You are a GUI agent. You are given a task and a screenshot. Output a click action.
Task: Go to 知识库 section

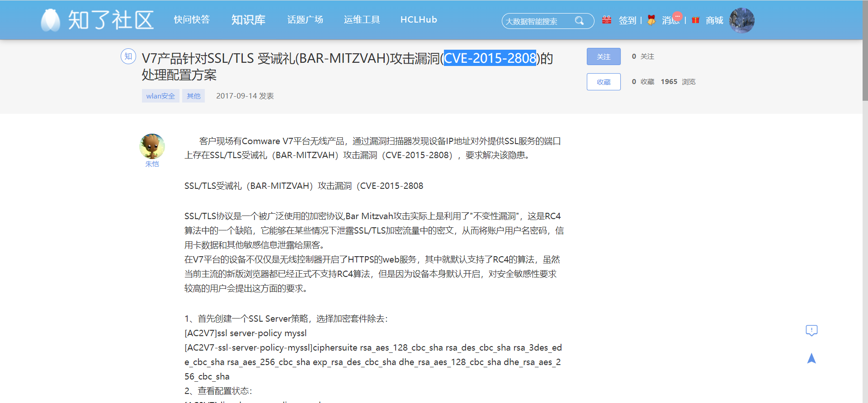tap(248, 20)
